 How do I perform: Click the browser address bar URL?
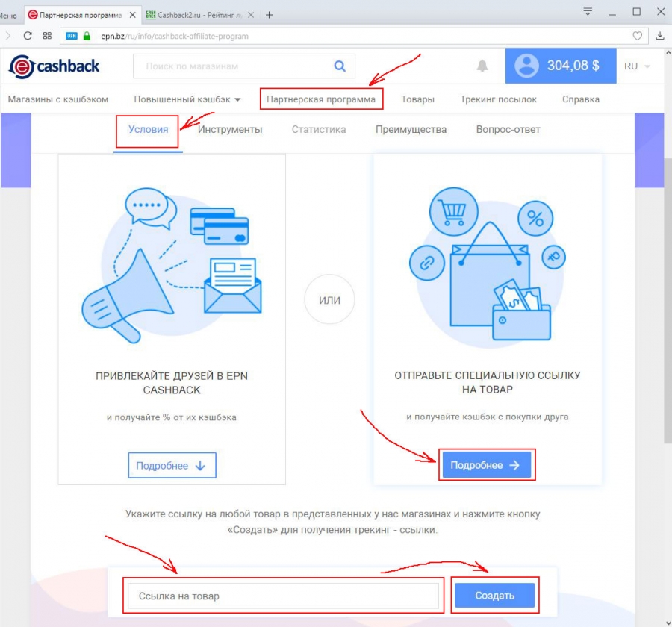tap(175, 36)
